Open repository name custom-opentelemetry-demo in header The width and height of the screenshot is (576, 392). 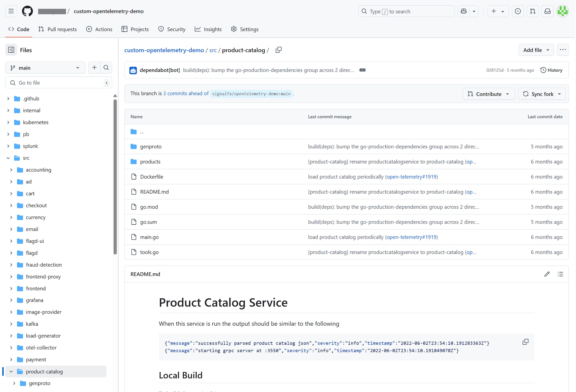click(x=109, y=11)
